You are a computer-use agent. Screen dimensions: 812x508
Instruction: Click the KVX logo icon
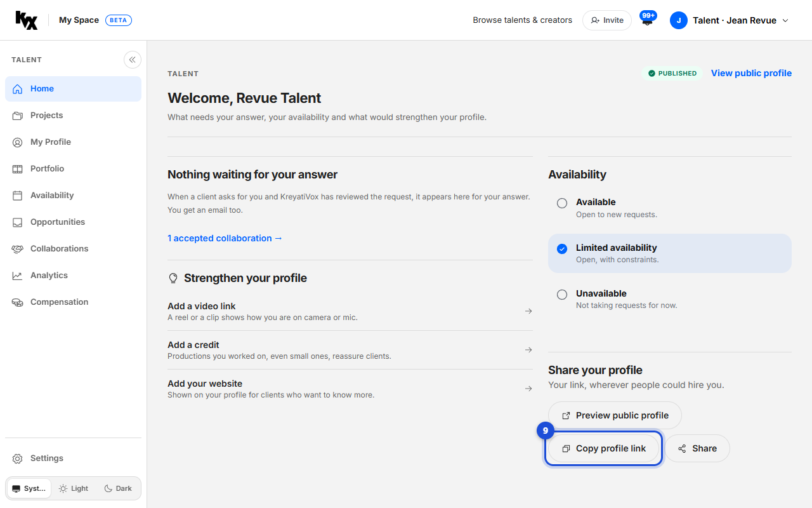27,20
